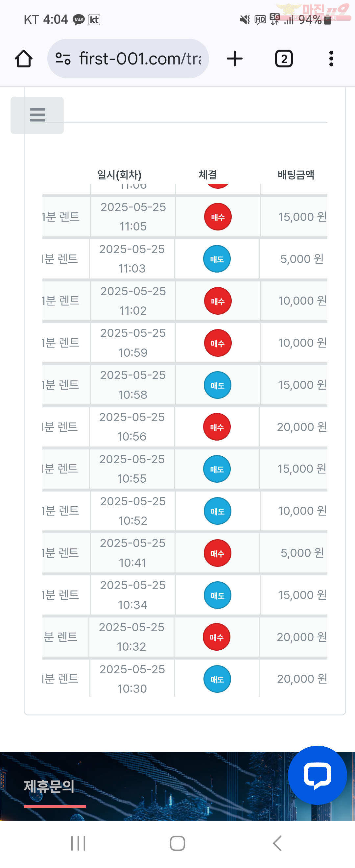Select the 체결 column header
Viewport: 355px width, 868px height.
pyautogui.click(x=208, y=175)
